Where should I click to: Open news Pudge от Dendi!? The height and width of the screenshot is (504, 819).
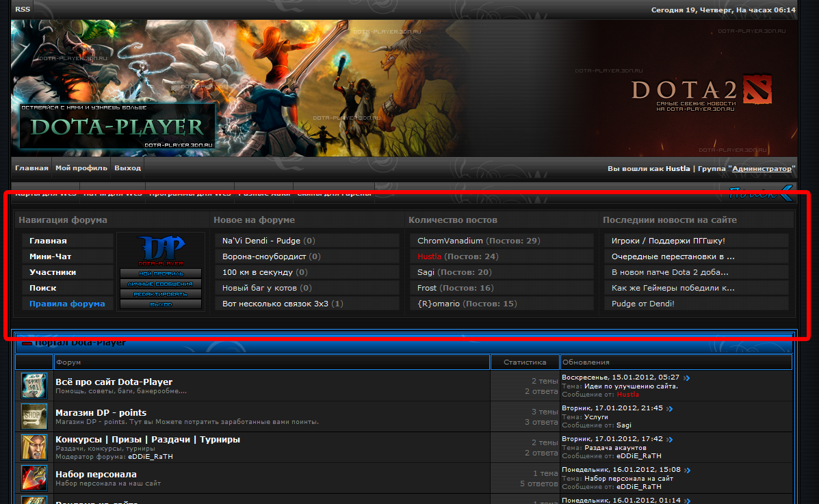[x=643, y=304]
